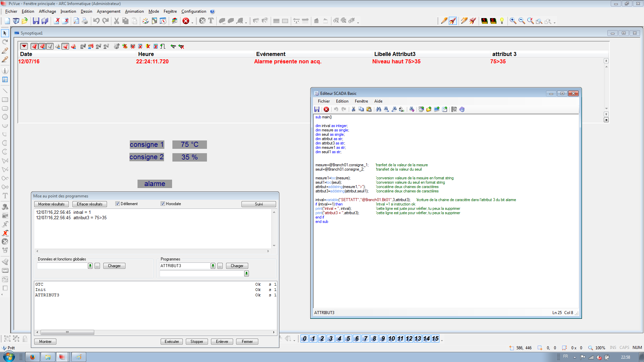
Task: Click the red stop icon in SCADA editor
Action: [326, 109]
